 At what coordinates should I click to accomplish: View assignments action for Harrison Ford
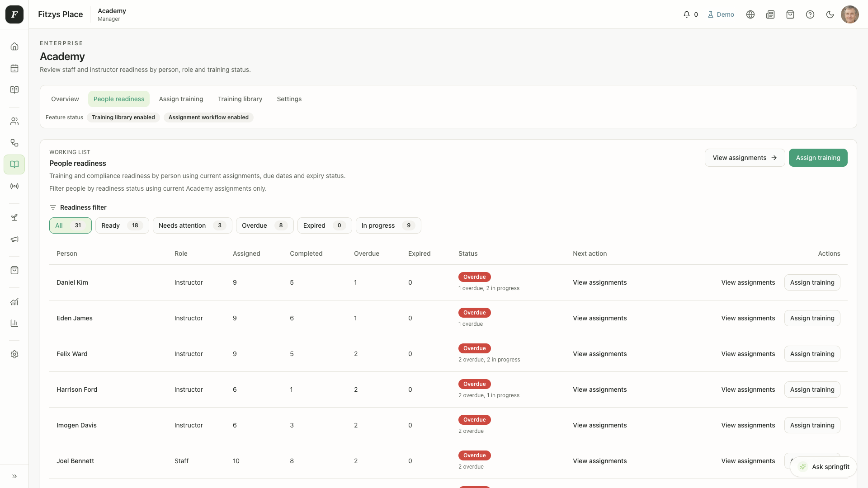[x=748, y=389]
